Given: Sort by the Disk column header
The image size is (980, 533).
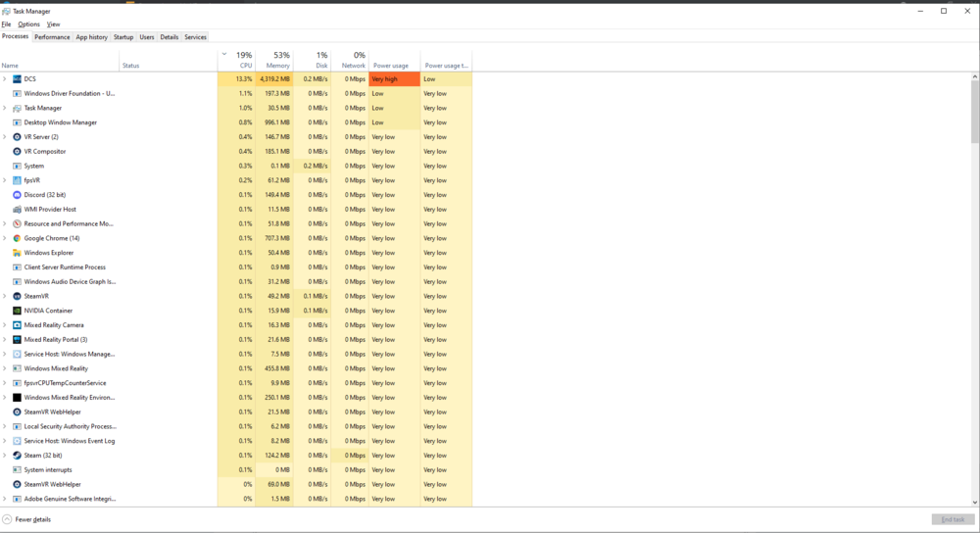Looking at the screenshot, I should pyautogui.click(x=312, y=60).
